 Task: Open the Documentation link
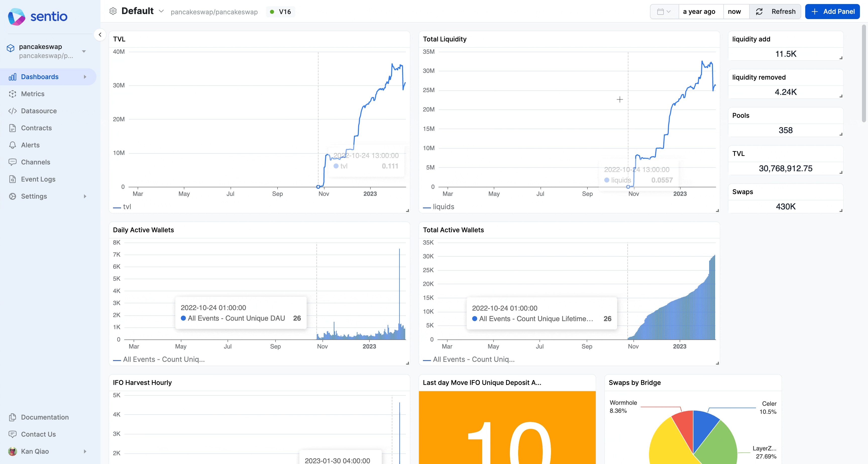[45, 417]
